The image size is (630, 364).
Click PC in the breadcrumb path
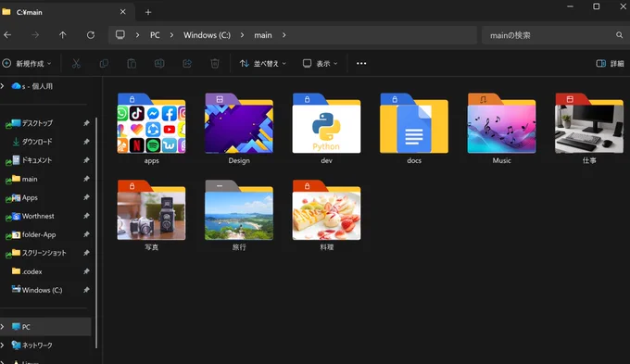[x=155, y=35]
